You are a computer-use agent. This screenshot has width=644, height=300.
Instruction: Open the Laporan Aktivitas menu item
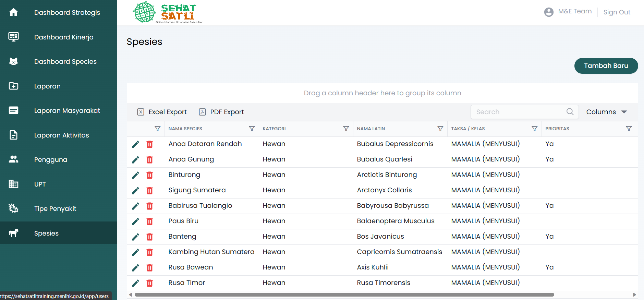[62, 135]
